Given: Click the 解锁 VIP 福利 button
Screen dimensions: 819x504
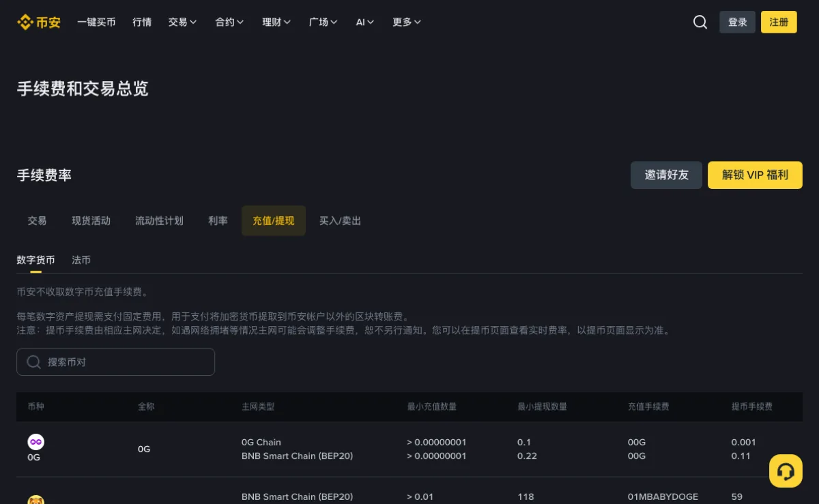Looking at the screenshot, I should [755, 175].
